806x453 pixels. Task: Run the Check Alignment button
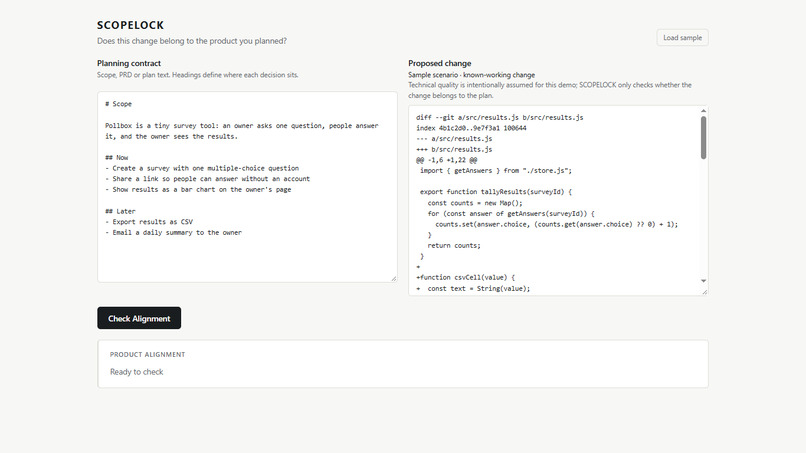tap(139, 318)
